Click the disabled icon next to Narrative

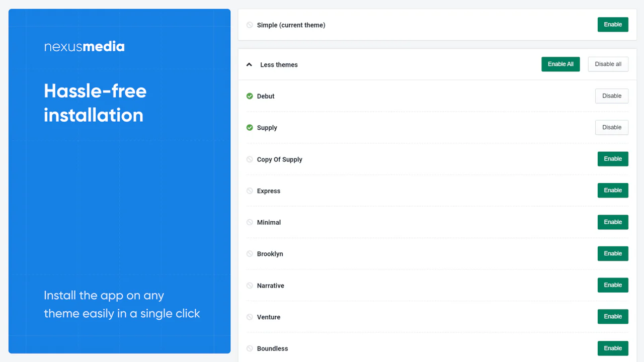click(250, 286)
